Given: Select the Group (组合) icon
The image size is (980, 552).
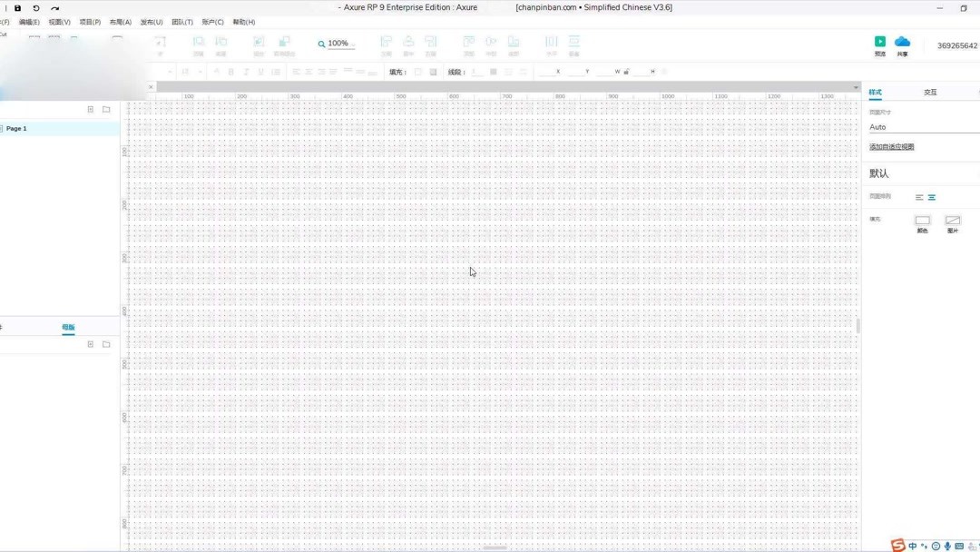Looking at the screenshot, I should tap(258, 43).
